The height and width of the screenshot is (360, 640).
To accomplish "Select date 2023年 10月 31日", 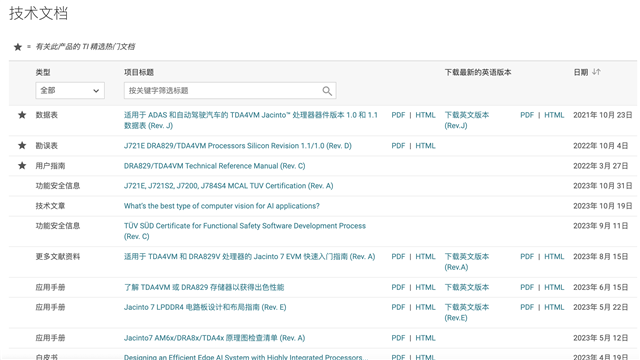I will [602, 186].
